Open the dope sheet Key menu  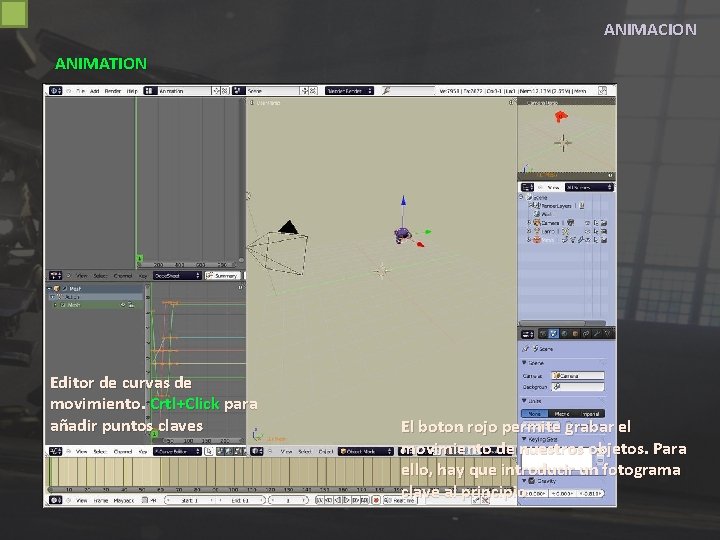point(143,276)
